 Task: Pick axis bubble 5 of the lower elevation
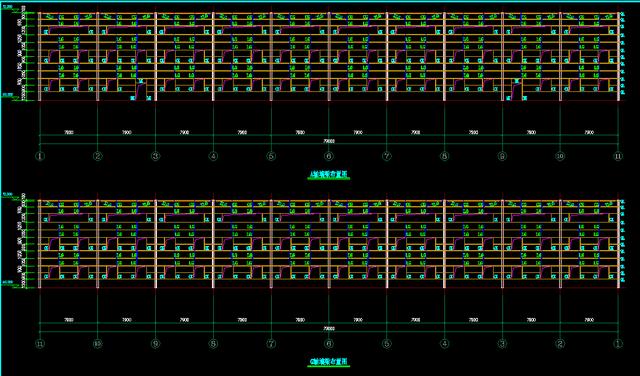pos(387,344)
